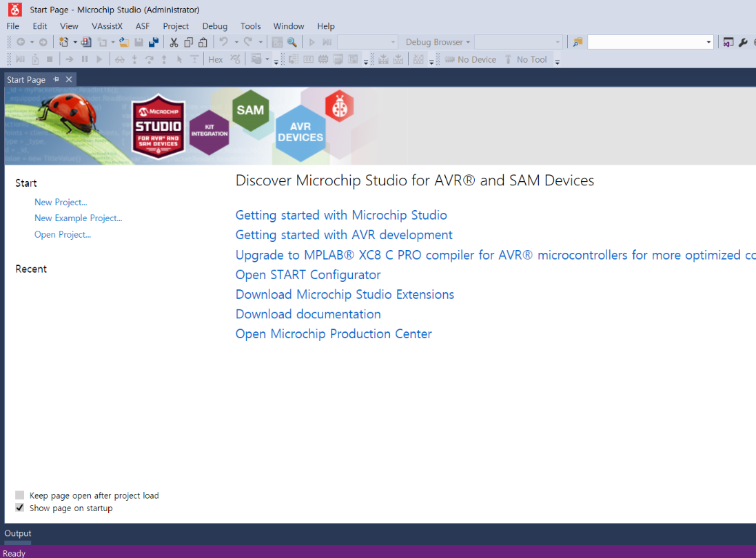Click the Visual Studio window icon near the wrench
The height and width of the screenshot is (558, 756).
coord(728,42)
